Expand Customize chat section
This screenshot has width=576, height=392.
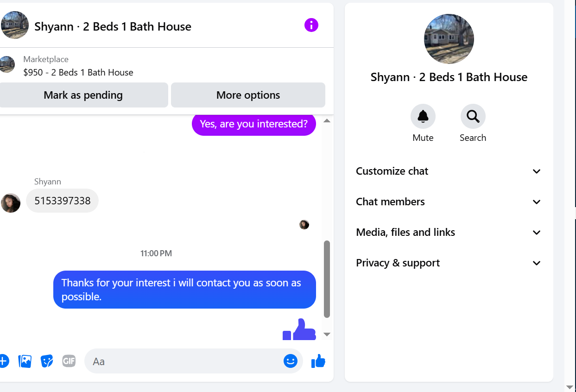point(448,171)
